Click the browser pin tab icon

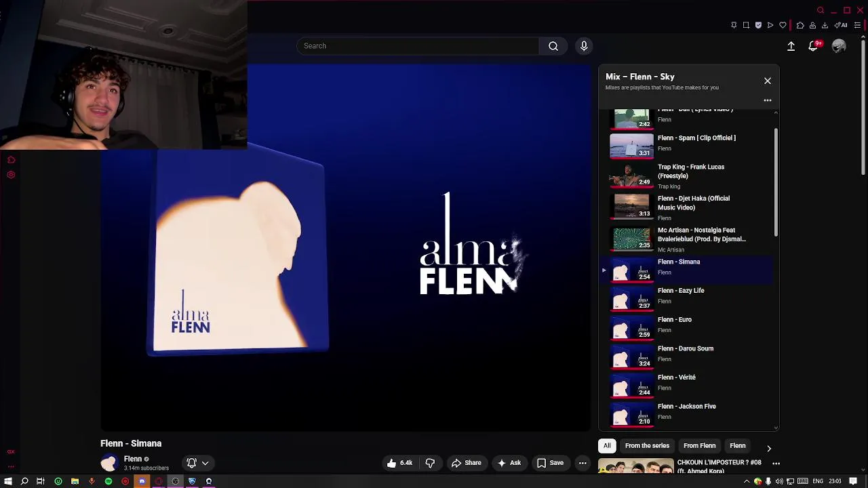pos(734,25)
